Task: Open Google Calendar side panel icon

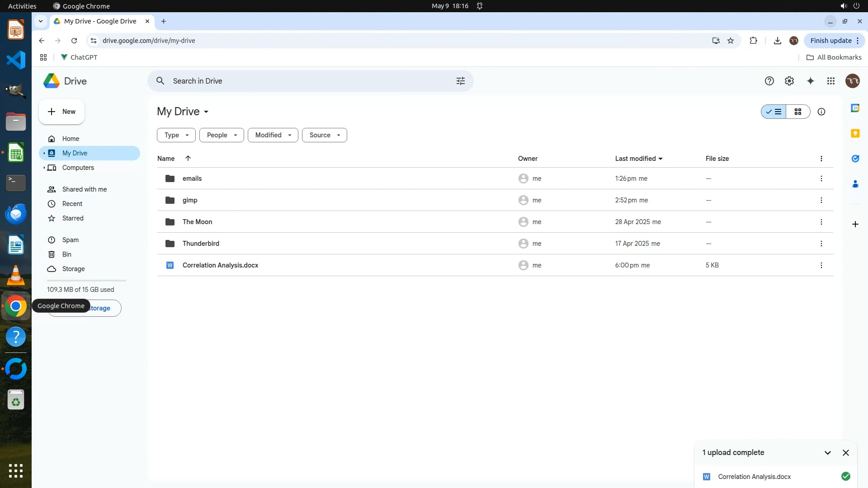Action: coord(855,108)
